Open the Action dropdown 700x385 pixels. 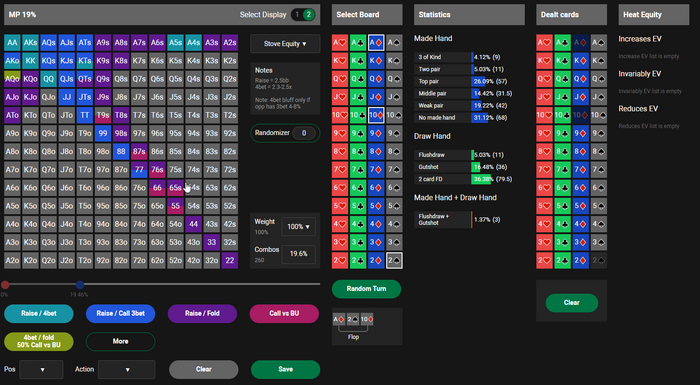126,369
